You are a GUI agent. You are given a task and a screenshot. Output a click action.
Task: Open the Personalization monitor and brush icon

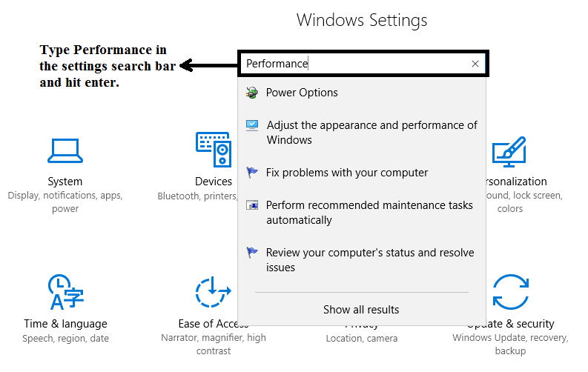click(509, 151)
